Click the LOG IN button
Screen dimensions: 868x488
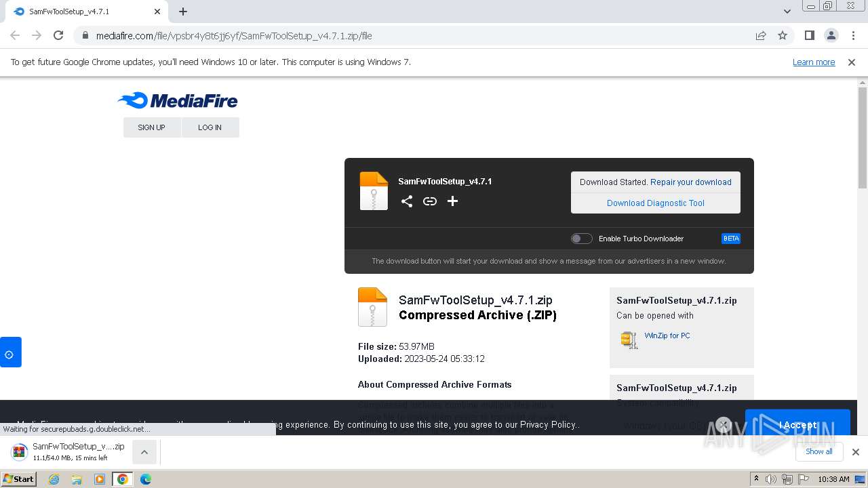[210, 127]
